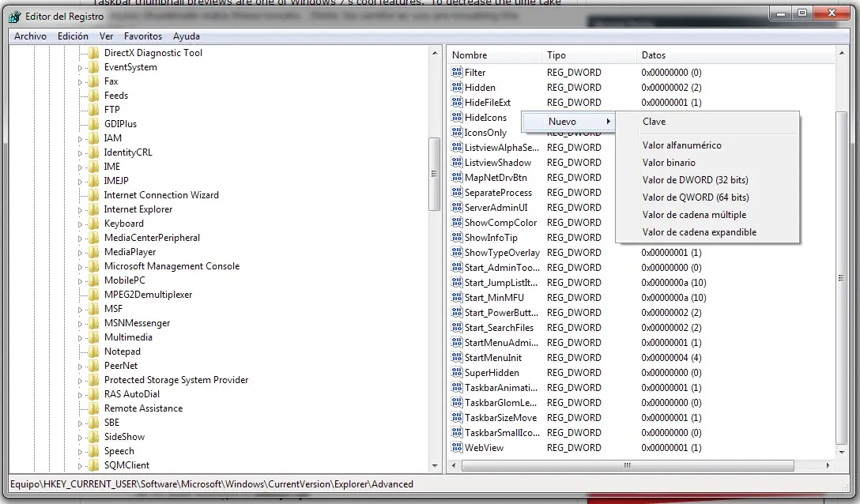
Task: Click the Datos column header
Action: click(654, 55)
